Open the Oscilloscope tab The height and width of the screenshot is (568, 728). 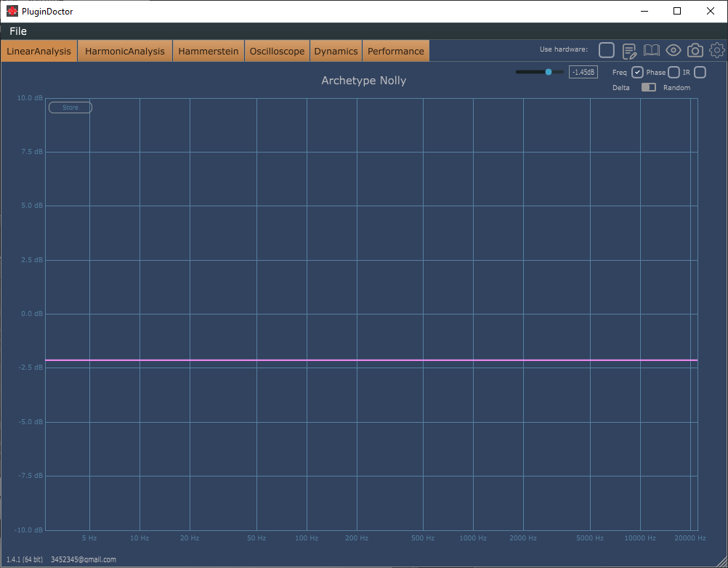point(278,51)
